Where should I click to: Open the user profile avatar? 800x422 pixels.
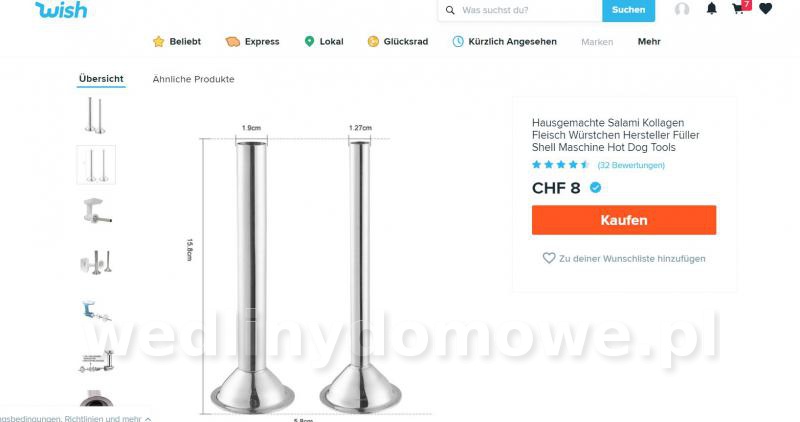click(682, 9)
